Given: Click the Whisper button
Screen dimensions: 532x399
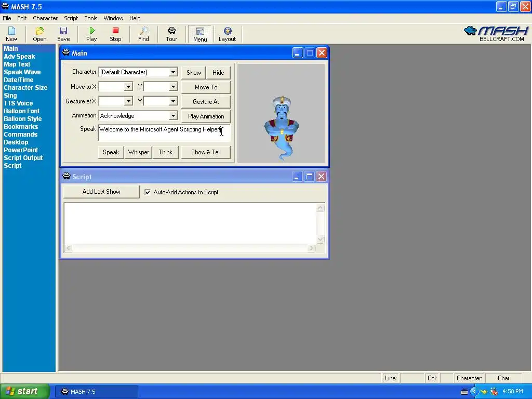Looking at the screenshot, I should pos(138,152).
